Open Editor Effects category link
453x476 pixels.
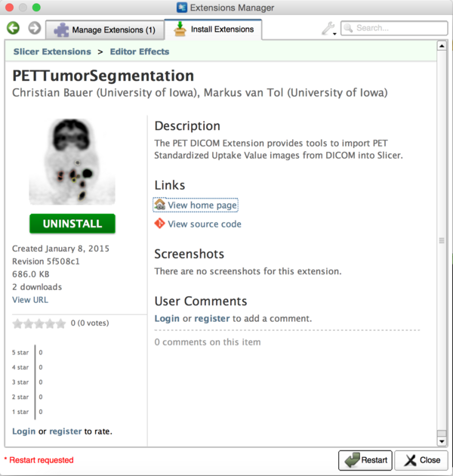(140, 51)
